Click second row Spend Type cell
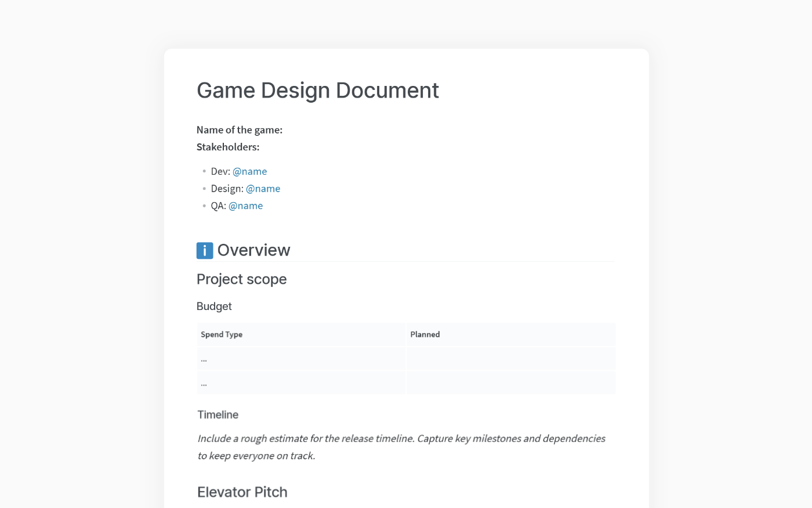 (300, 383)
